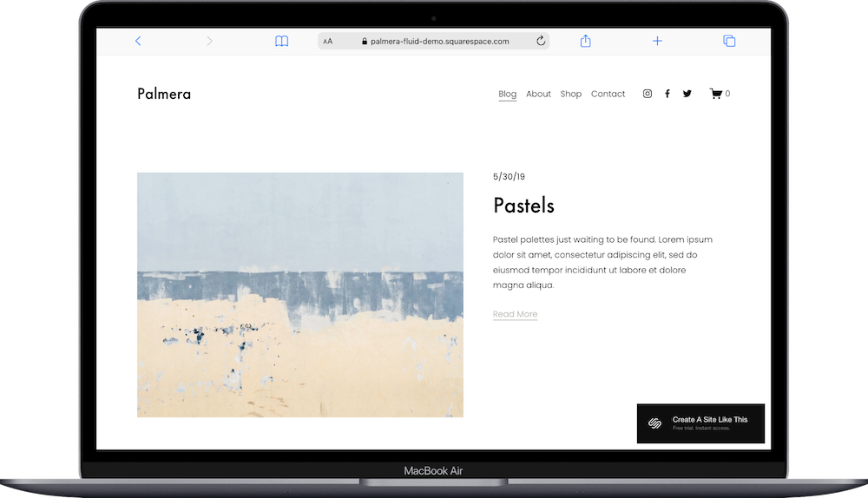Follow the Read More link
Image resolution: width=868 pixels, height=498 pixels.
(x=515, y=314)
